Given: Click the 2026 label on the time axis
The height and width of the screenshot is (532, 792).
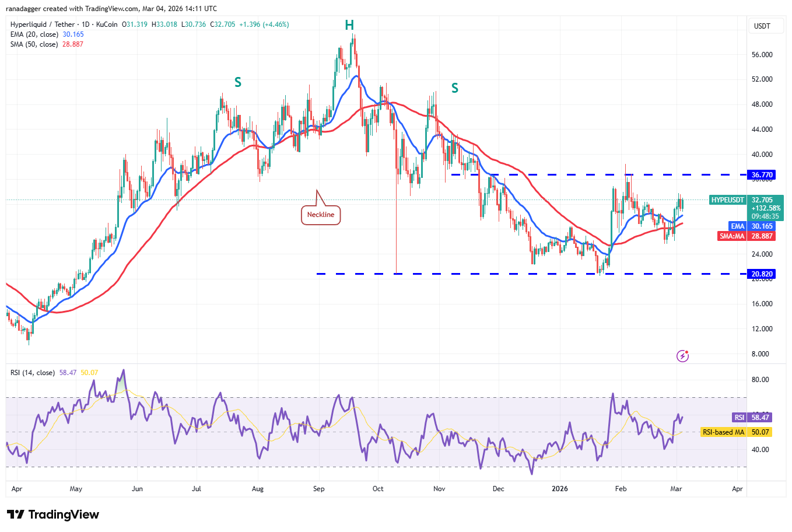Looking at the screenshot, I should click(x=559, y=489).
